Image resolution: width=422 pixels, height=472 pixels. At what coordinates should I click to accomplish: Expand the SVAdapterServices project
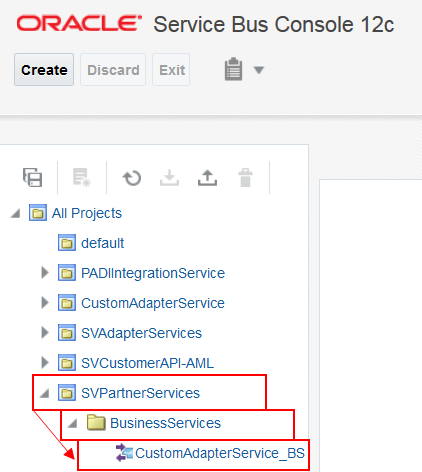pos(45,333)
